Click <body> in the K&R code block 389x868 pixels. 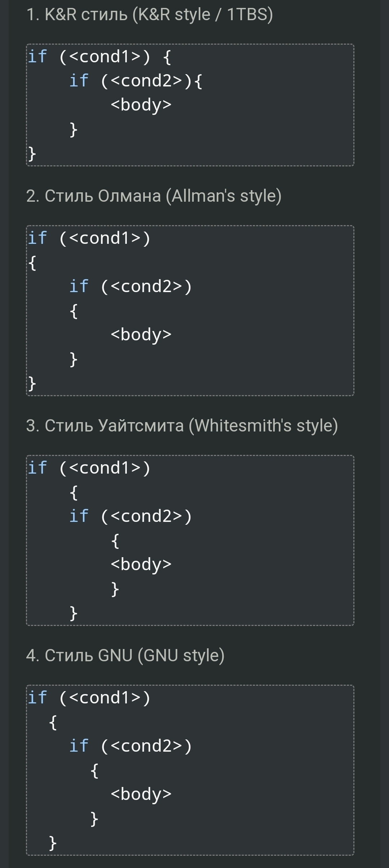pyautogui.click(x=141, y=105)
